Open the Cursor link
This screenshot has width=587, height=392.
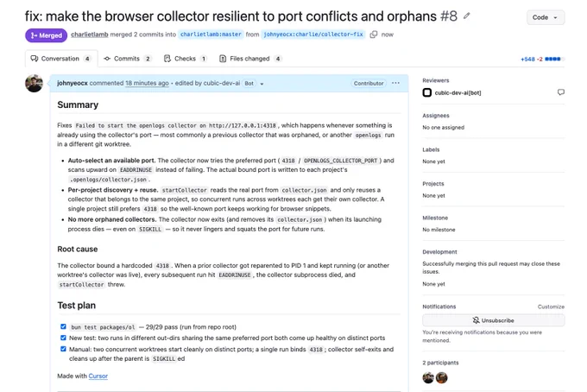[x=98, y=376]
